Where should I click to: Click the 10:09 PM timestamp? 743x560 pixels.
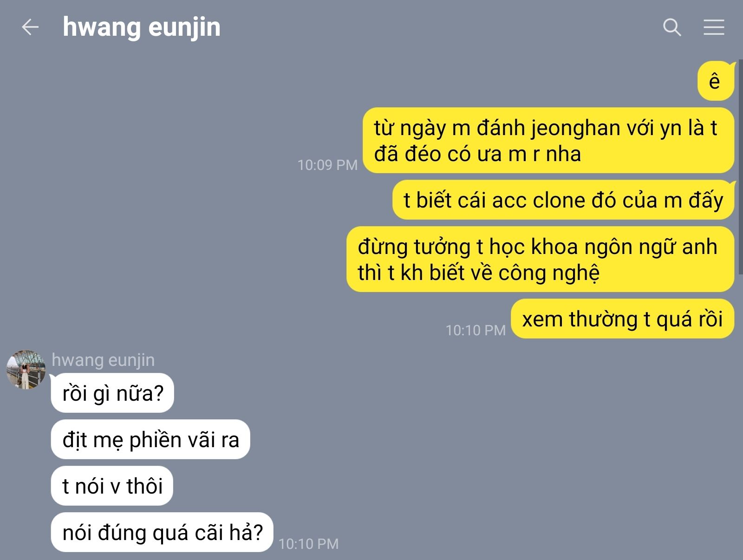point(327,165)
